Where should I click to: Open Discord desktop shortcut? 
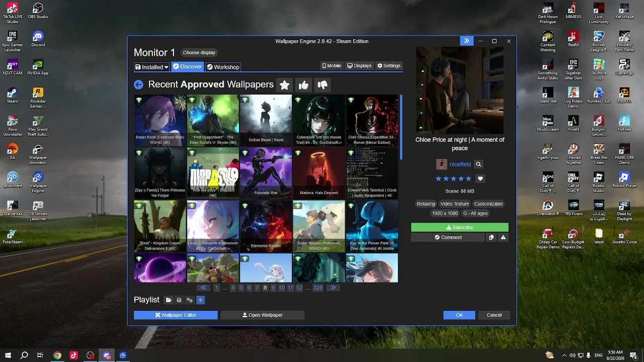click(x=38, y=39)
